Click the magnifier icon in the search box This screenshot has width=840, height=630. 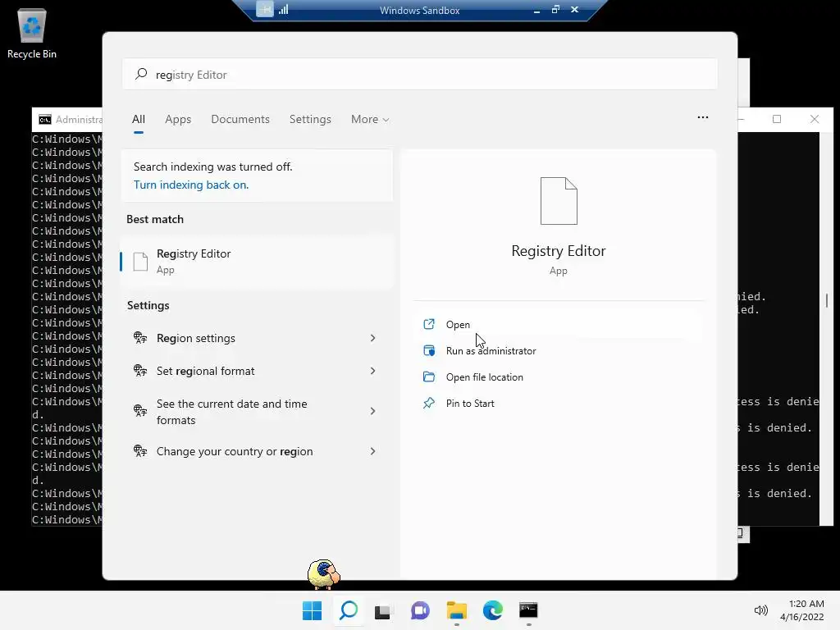pyautogui.click(x=141, y=74)
